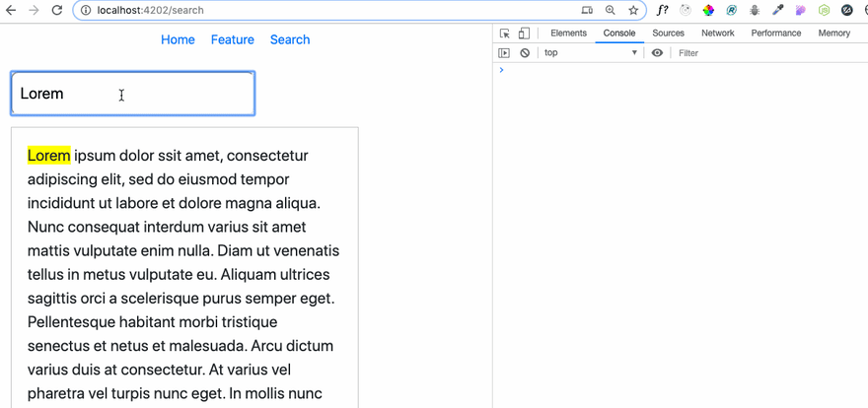Show the console sidebar icon

point(504,53)
